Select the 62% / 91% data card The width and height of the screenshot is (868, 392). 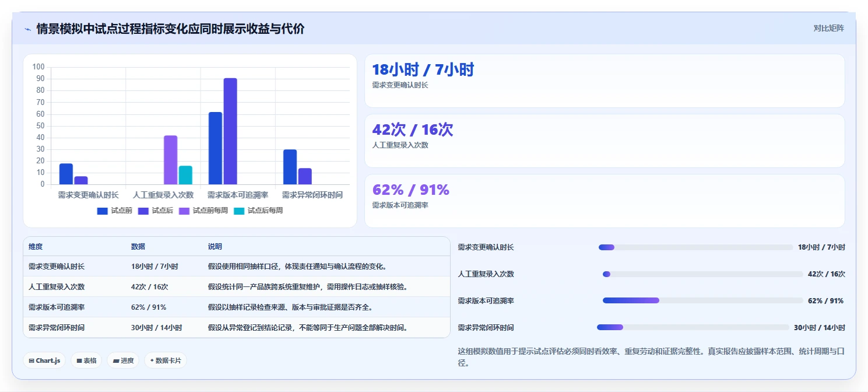[605, 201]
